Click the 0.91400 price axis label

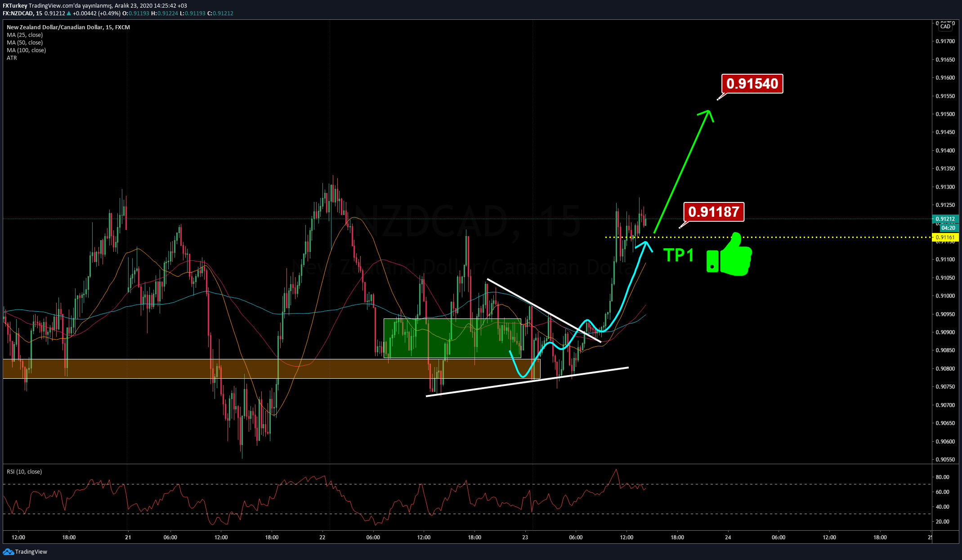(x=945, y=151)
